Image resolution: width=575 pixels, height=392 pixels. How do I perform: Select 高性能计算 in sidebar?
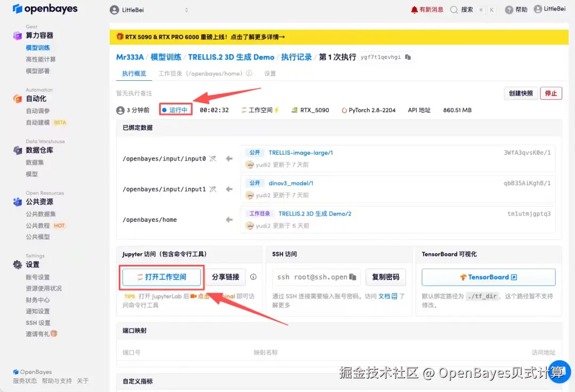click(40, 60)
